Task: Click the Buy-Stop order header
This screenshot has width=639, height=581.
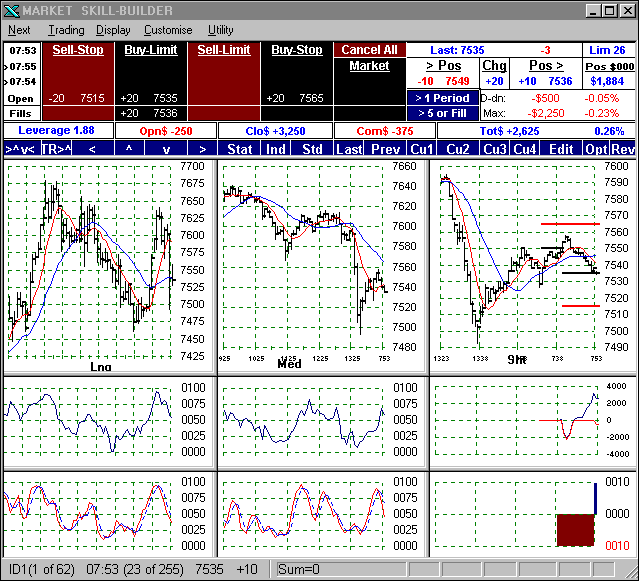Action: (x=297, y=50)
